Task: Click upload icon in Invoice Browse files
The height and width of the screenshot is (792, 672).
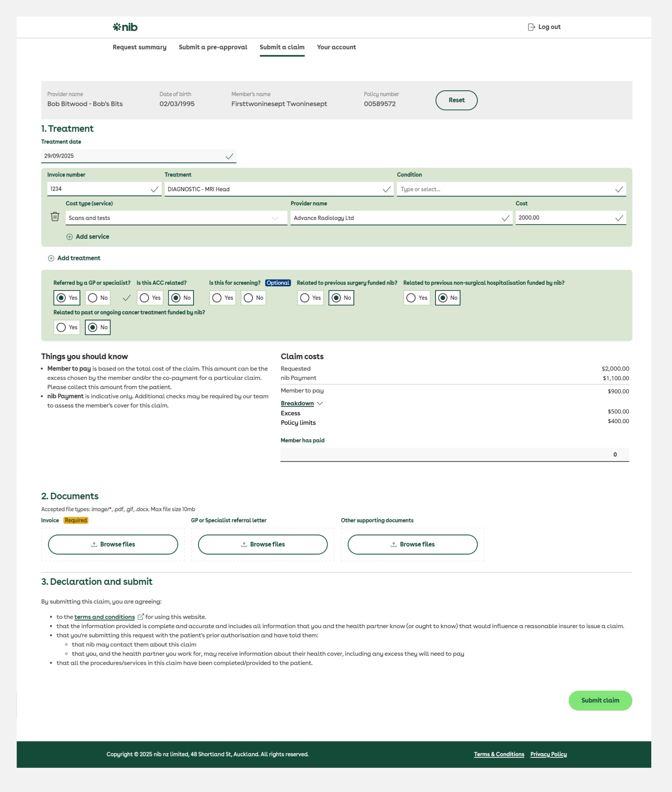Action: pyautogui.click(x=94, y=545)
